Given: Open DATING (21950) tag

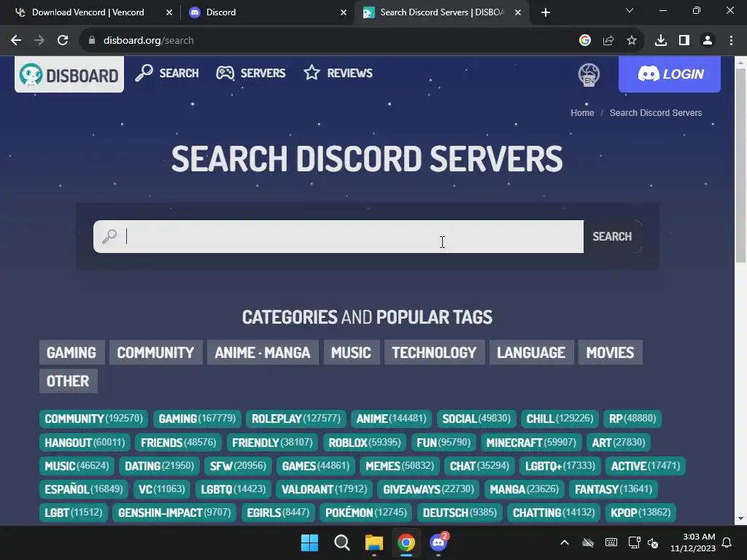Looking at the screenshot, I should coord(160,466).
